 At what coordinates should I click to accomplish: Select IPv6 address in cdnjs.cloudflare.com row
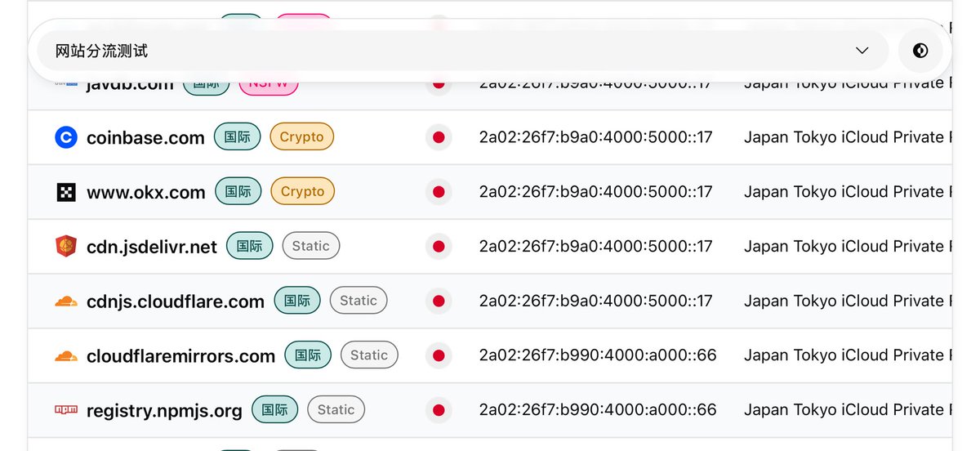point(596,301)
